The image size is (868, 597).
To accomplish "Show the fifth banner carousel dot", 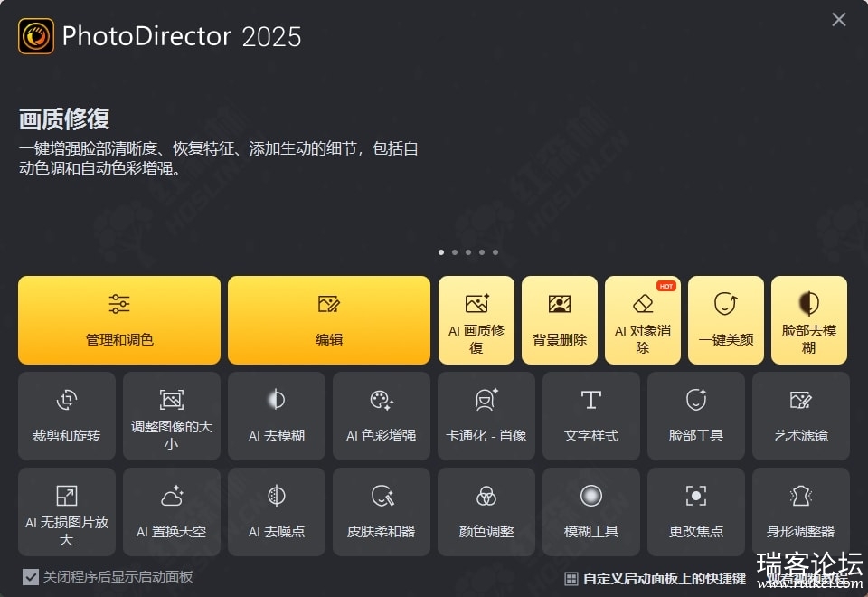I will [495, 252].
